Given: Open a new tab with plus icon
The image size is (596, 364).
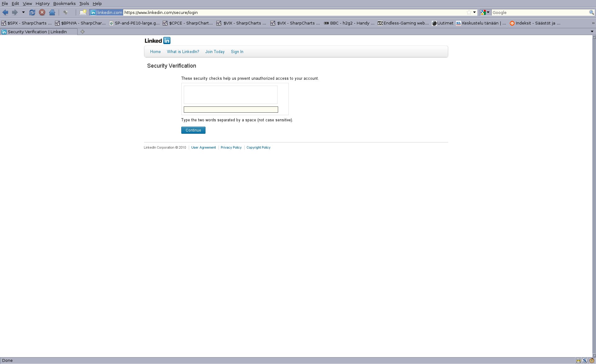Looking at the screenshot, I should pos(83,32).
